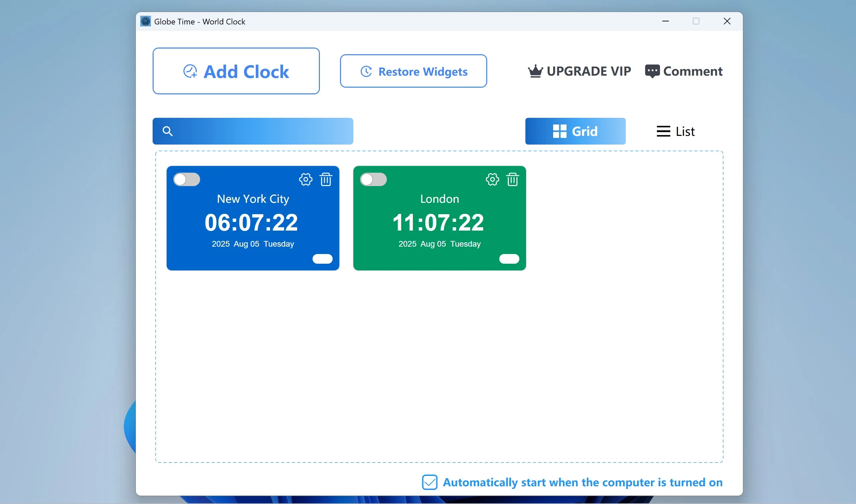Viewport: 856px width, 504px height.
Task: Toggle the London clock widget switch
Action: click(373, 179)
